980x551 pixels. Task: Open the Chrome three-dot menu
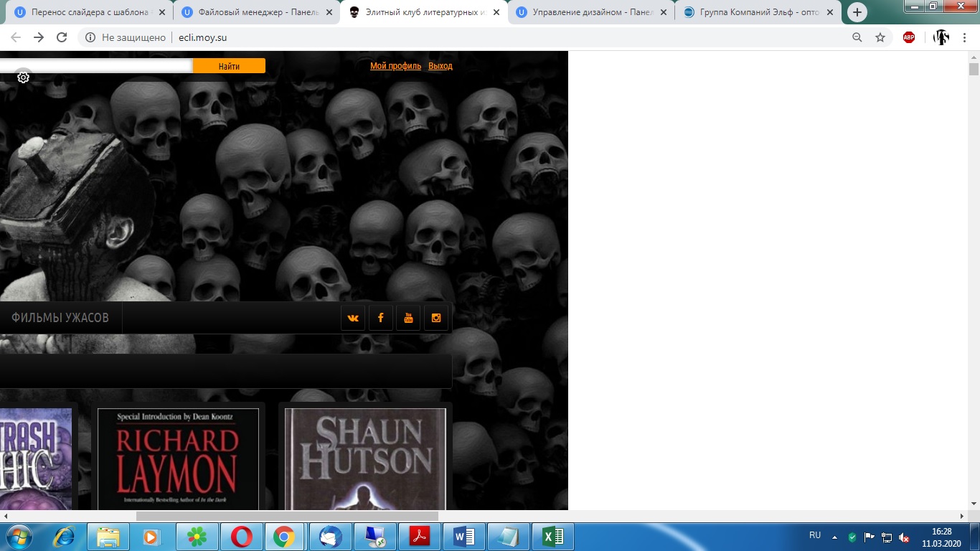(965, 37)
